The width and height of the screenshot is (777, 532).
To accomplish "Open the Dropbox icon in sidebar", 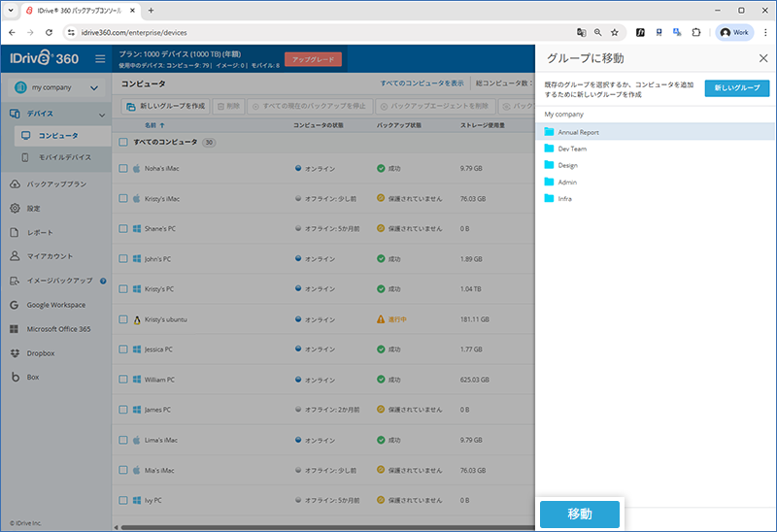I will (x=15, y=352).
